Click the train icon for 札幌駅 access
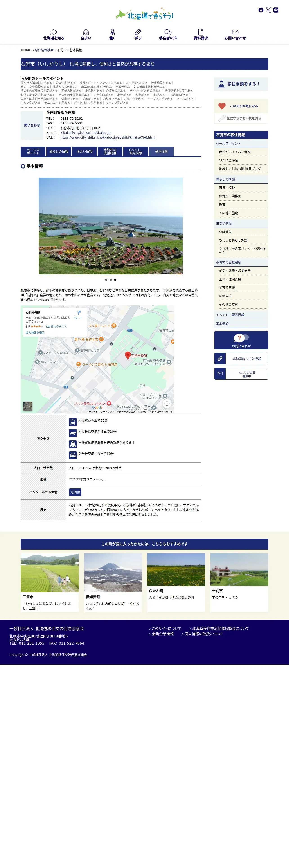Image resolution: width=289 pixels, height=868 pixels. click(x=73, y=422)
